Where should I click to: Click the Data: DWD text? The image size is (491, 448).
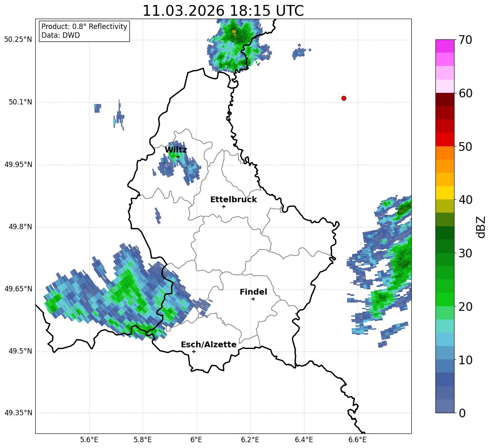[61, 35]
